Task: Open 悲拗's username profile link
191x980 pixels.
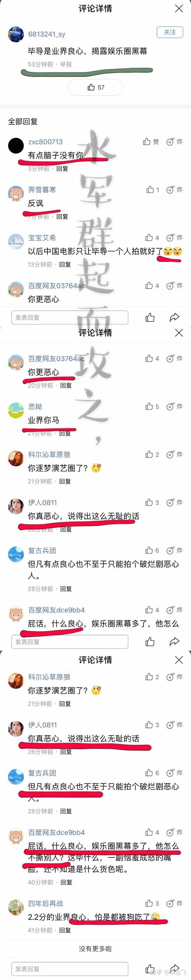Action: 35,407
